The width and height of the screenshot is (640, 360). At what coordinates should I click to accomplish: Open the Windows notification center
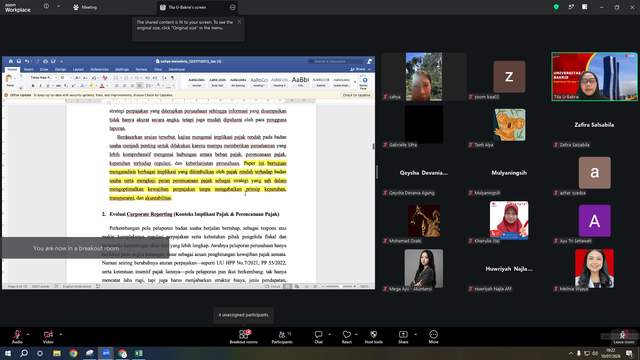(629, 353)
